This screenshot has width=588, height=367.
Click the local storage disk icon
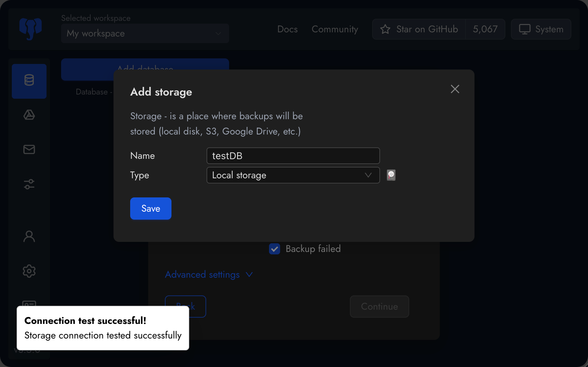[391, 175]
